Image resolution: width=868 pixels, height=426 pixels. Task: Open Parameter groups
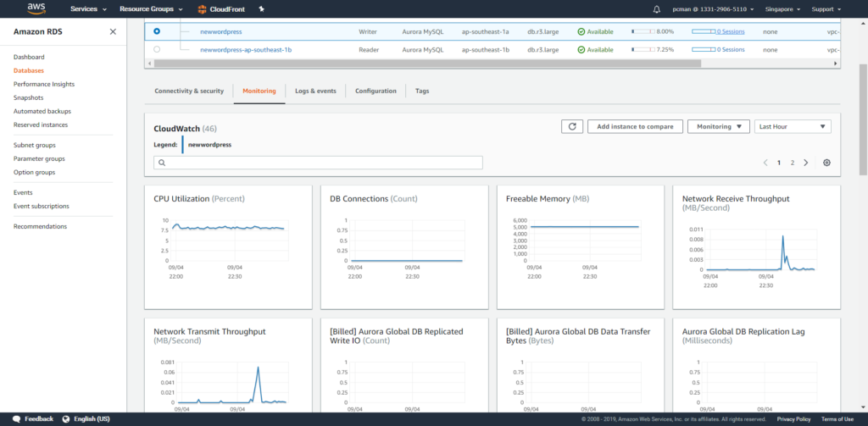point(39,158)
